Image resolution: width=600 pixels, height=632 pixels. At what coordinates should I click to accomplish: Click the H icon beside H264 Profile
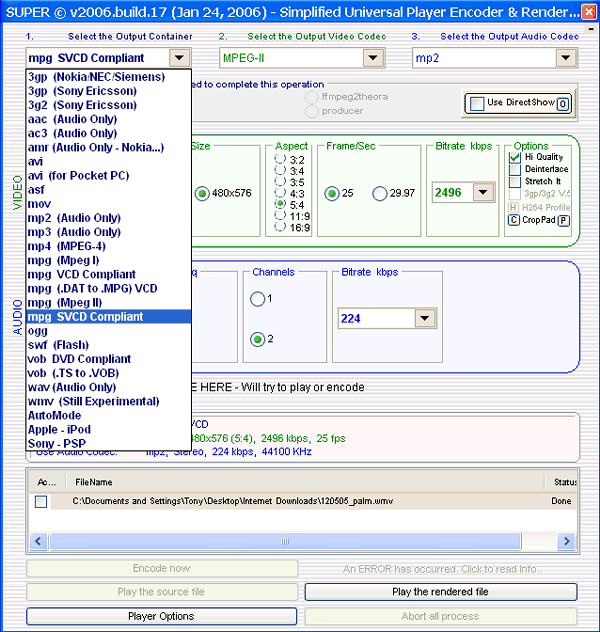click(x=513, y=208)
